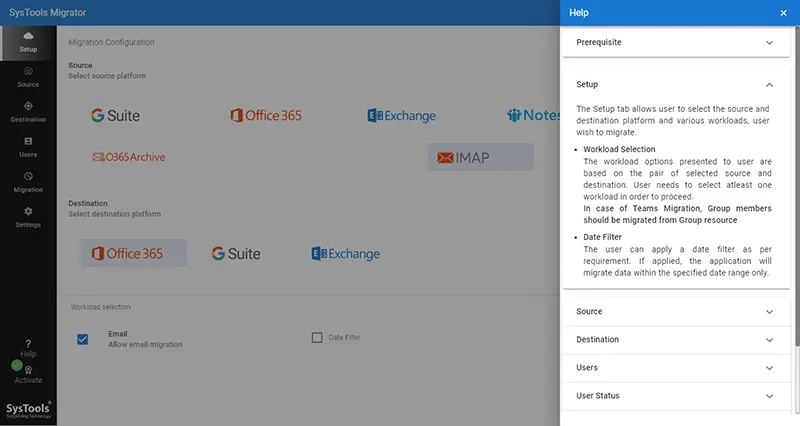Select Office 365 as source platform
The width and height of the screenshot is (800, 426).
tap(266, 115)
